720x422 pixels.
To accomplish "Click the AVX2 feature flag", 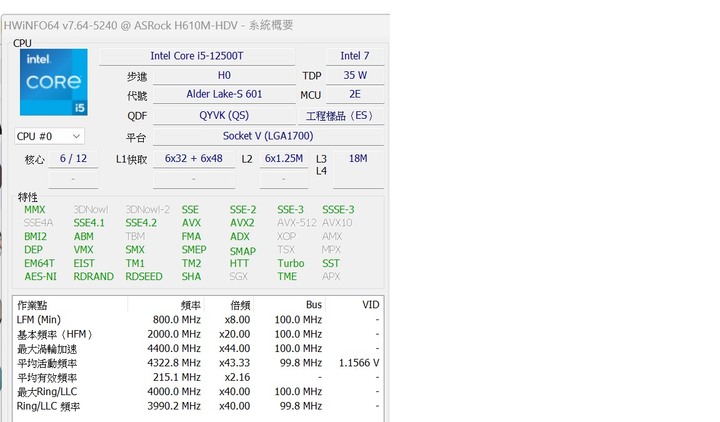I will (242, 223).
